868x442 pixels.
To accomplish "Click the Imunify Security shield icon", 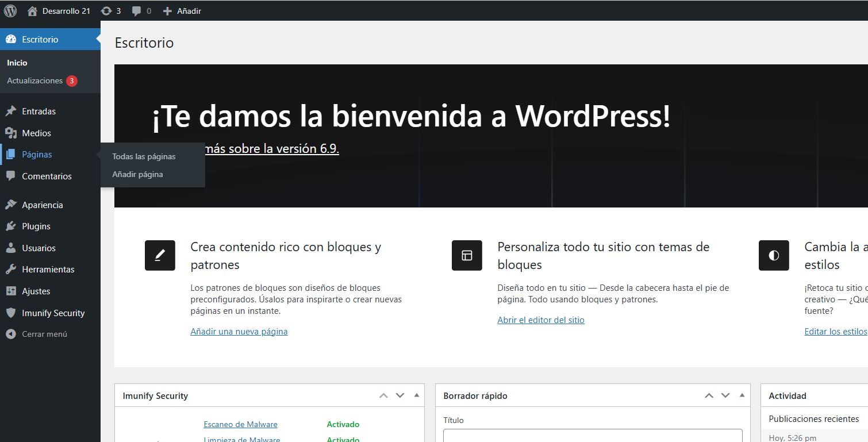I will coord(11,313).
